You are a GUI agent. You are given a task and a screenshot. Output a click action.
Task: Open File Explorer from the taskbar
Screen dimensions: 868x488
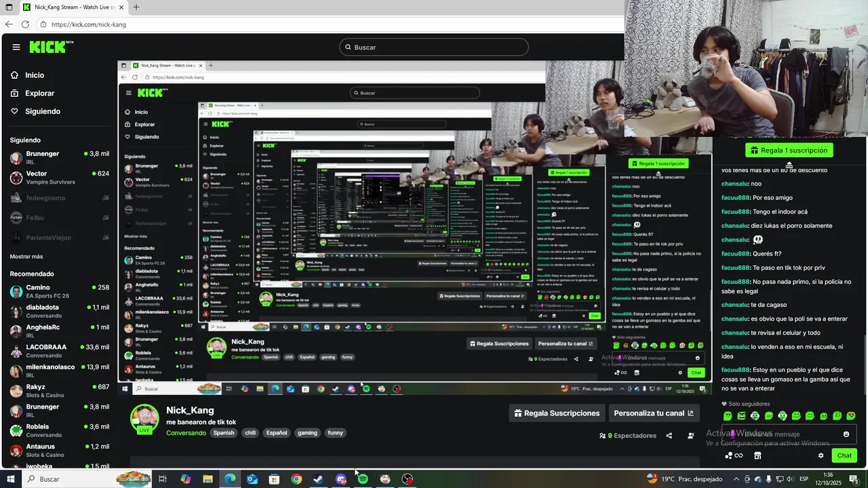pyautogui.click(x=208, y=479)
